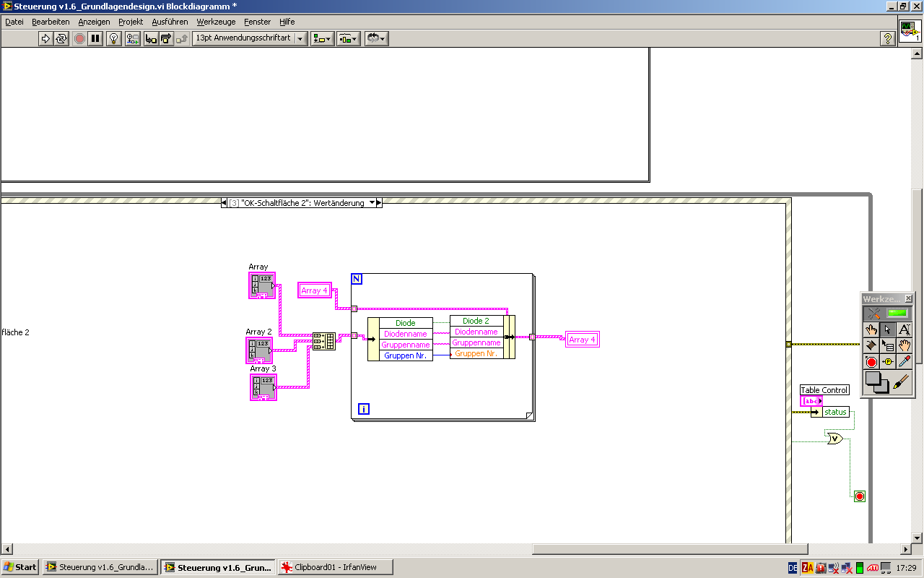Click the foreground/background color squares

tap(877, 382)
